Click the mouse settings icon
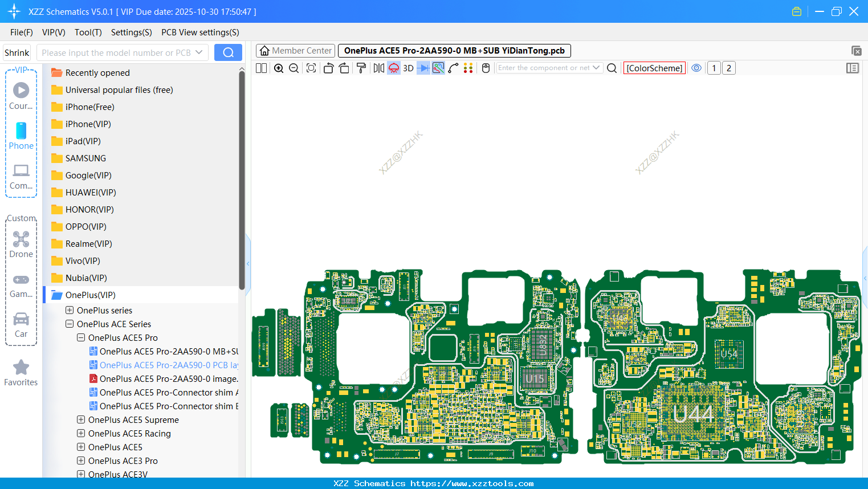Viewport: 868px width, 489px height. [486, 68]
